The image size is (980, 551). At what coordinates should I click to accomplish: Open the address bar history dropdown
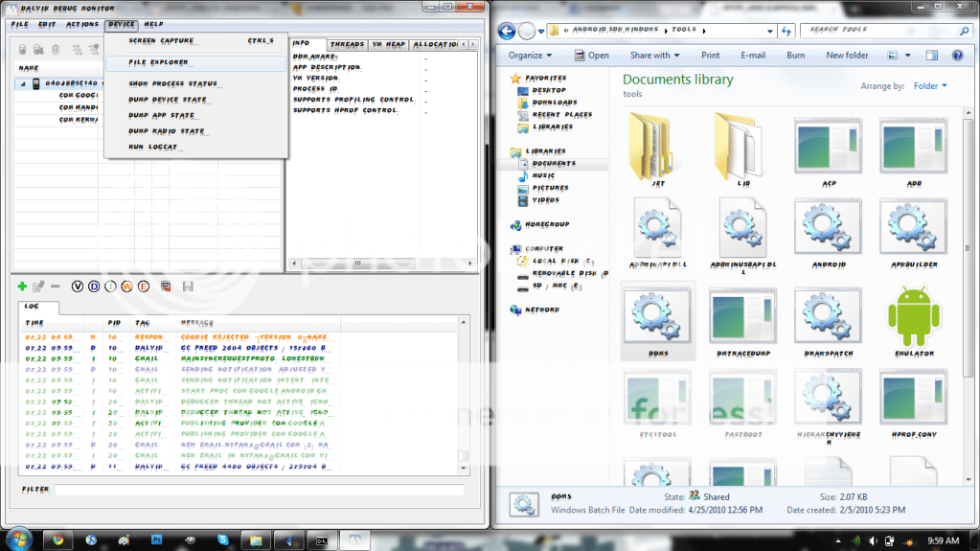point(770,31)
